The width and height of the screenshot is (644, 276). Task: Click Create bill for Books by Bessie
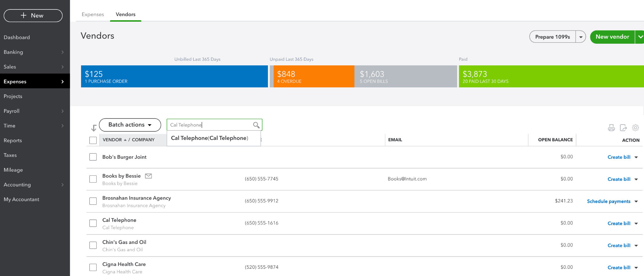[x=619, y=179]
